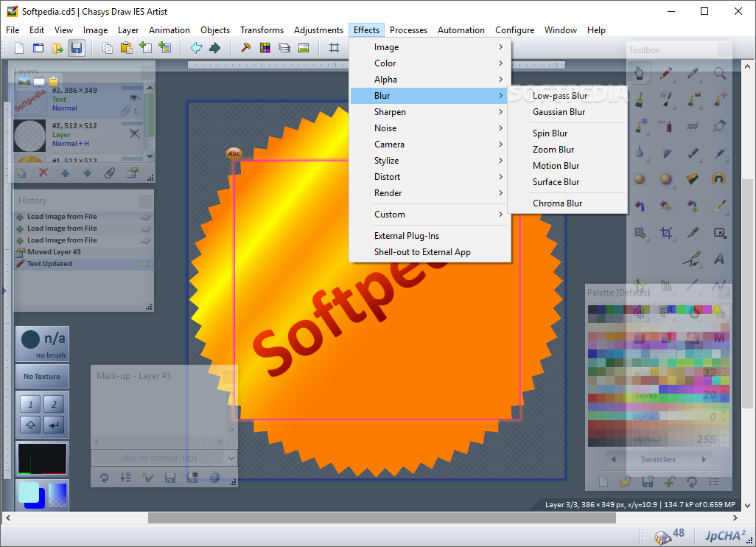
Task: Select the rainbow arc gradient tool
Action: tap(719, 179)
